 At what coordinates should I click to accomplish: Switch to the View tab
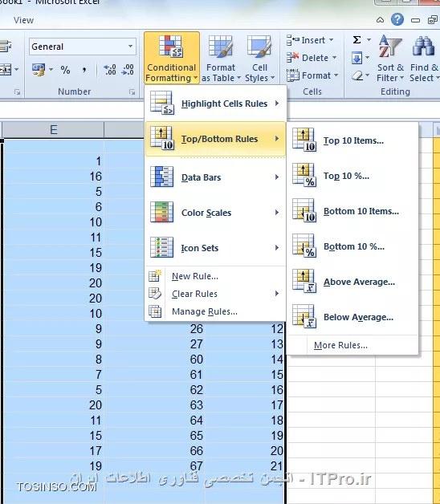click(x=23, y=20)
